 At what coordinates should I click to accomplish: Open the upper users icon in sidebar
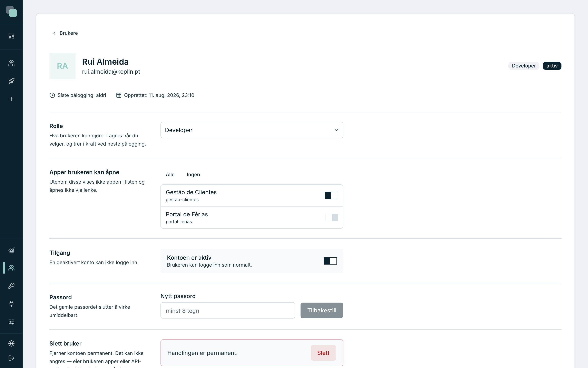tap(11, 63)
